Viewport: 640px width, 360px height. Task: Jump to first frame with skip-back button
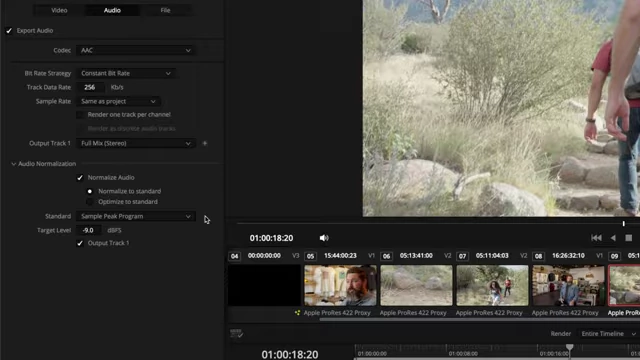(596, 238)
